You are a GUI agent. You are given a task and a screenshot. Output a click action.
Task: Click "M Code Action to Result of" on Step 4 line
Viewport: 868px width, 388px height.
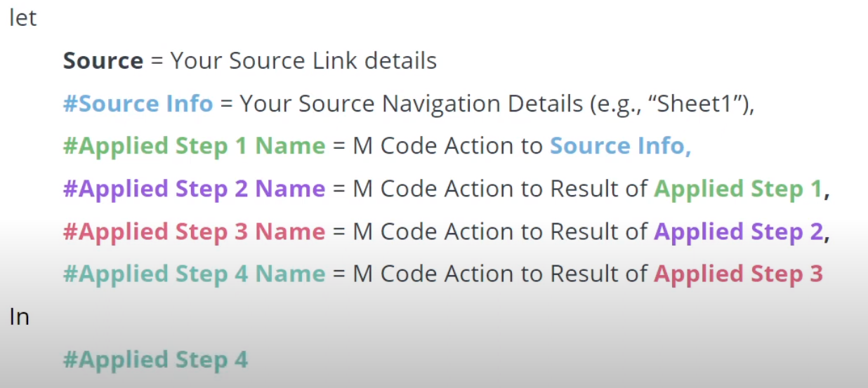(499, 274)
